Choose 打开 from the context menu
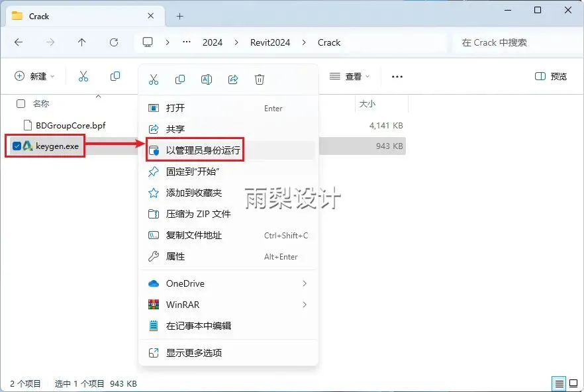The width and height of the screenshot is (584, 392). click(228, 108)
